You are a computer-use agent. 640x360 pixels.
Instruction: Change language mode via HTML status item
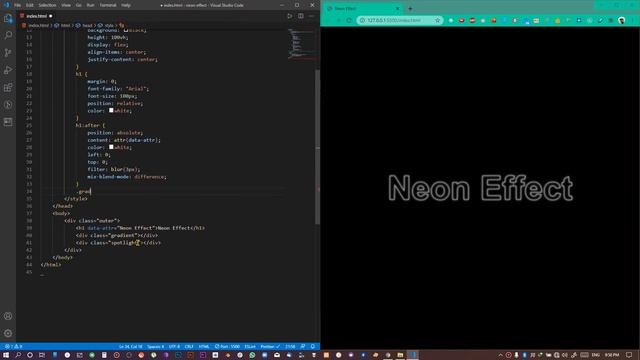[204, 347]
